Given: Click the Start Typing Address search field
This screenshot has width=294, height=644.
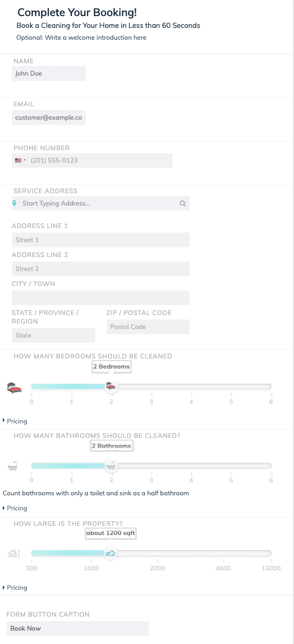Looking at the screenshot, I should tap(101, 203).
